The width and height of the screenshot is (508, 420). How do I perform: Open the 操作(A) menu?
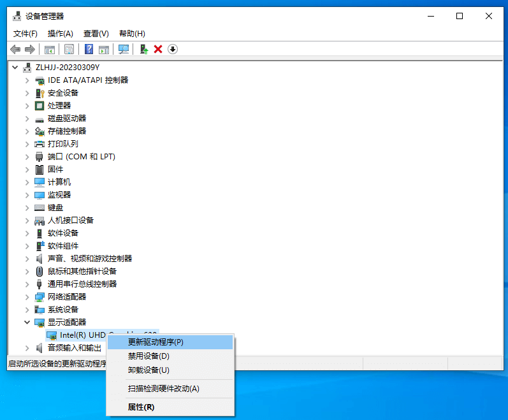click(61, 34)
